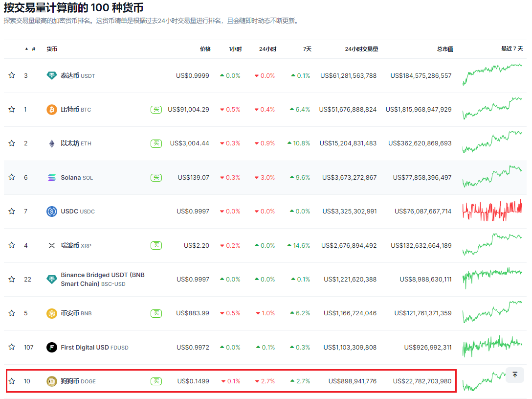Star the 瑞波币 XRP row
Screen dimensions: 532x399
click(12, 245)
